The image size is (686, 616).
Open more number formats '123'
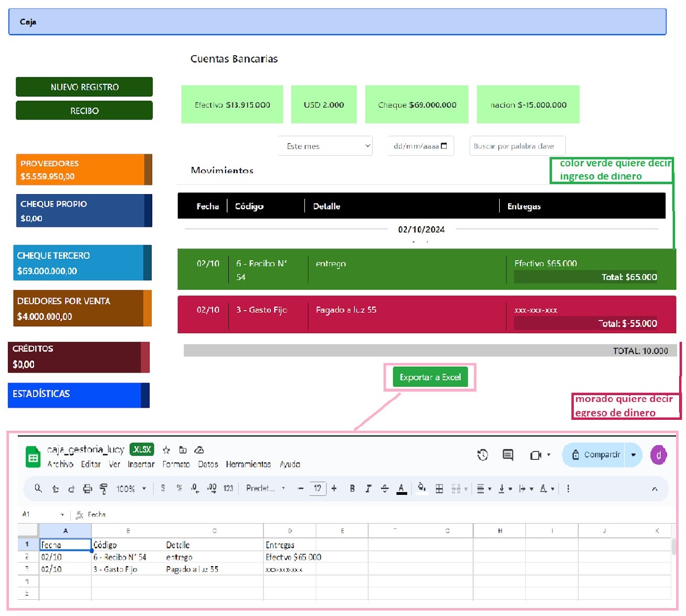228,488
